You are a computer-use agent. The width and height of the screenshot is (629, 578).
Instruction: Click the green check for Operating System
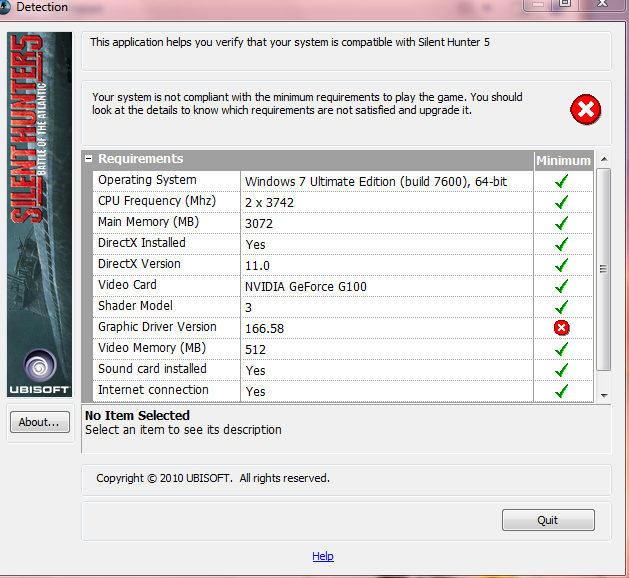[562, 181]
